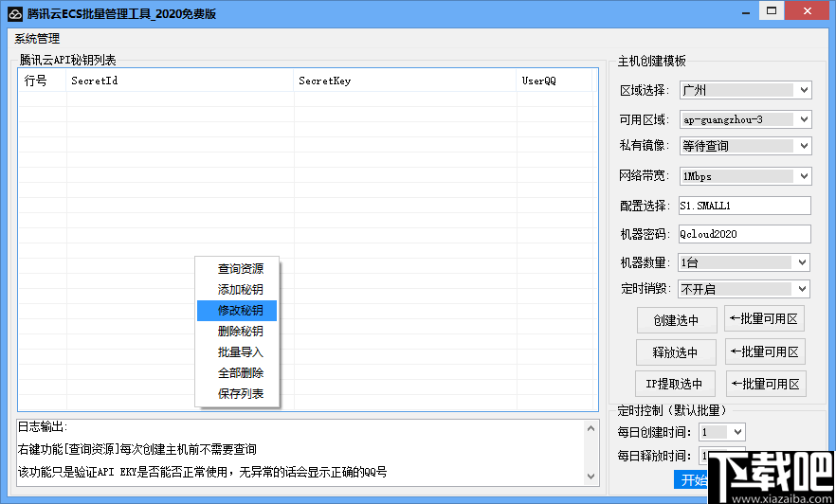Close the application window

pos(808,11)
